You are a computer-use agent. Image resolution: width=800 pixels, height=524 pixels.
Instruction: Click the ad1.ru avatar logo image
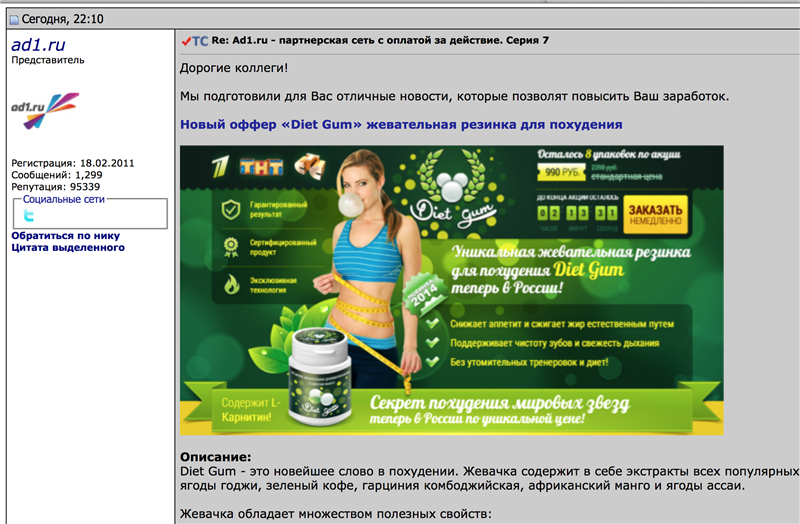[x=45, y=111]
